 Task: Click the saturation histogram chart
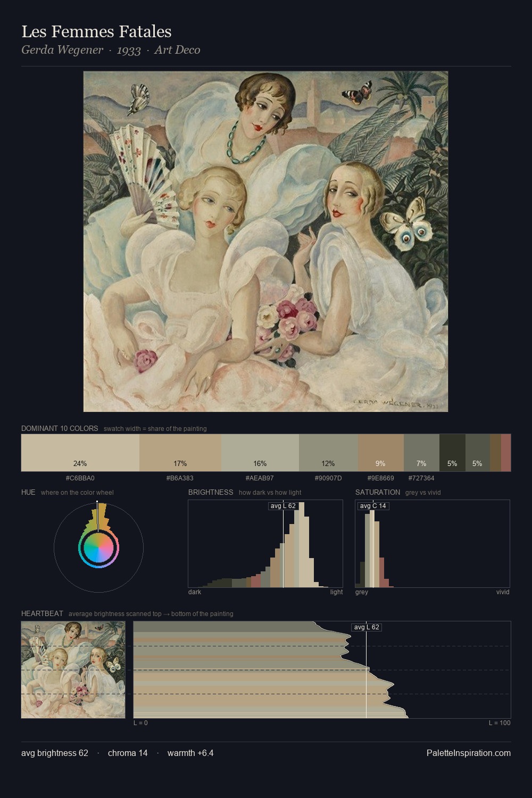coord(433,544)
